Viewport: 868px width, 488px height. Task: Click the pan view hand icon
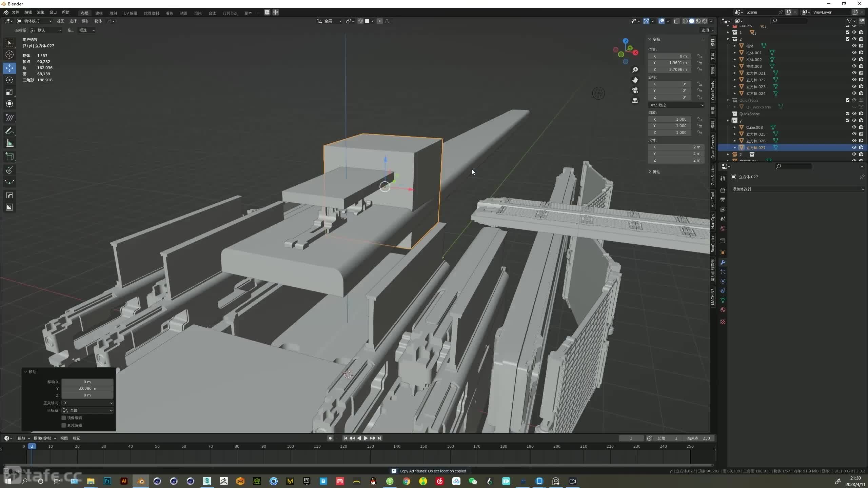tap(635, 80)
